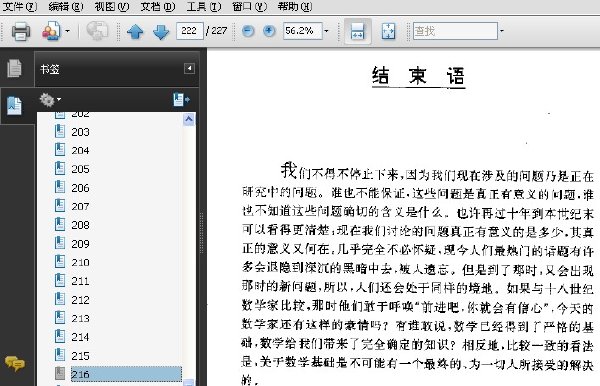Open the 文件 menu
The image size is (600, 386).
click(x=20, y=6)
